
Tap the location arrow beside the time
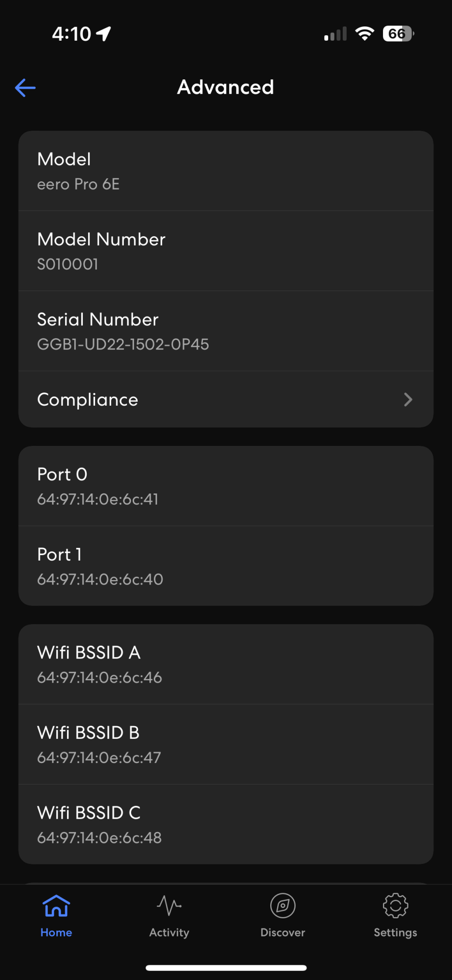click(x=104, y=34)
